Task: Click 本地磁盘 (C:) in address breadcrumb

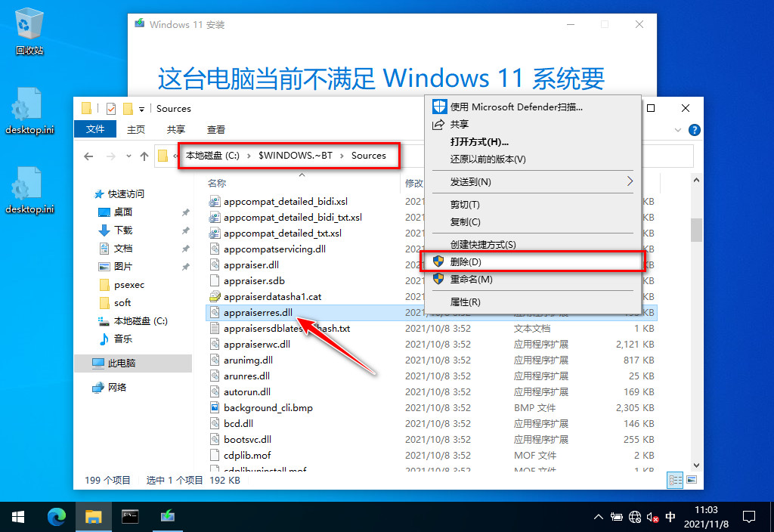Action: click(x=212, y=156)
